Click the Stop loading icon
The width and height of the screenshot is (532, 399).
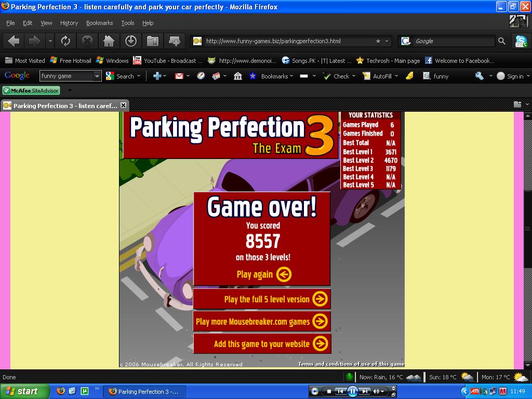[x=87, y=42]
